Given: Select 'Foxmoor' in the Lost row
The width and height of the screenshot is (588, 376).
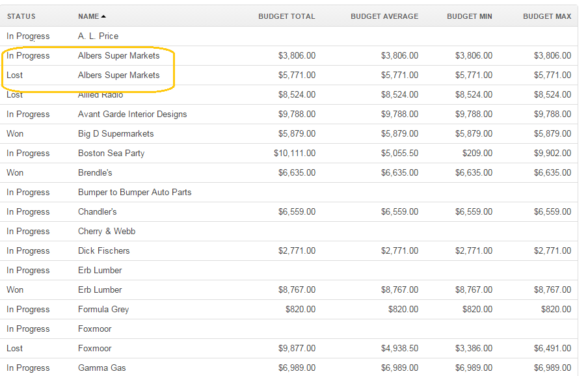Looking at the screenshot, I should pyautogui.click(x=94, y=348).
